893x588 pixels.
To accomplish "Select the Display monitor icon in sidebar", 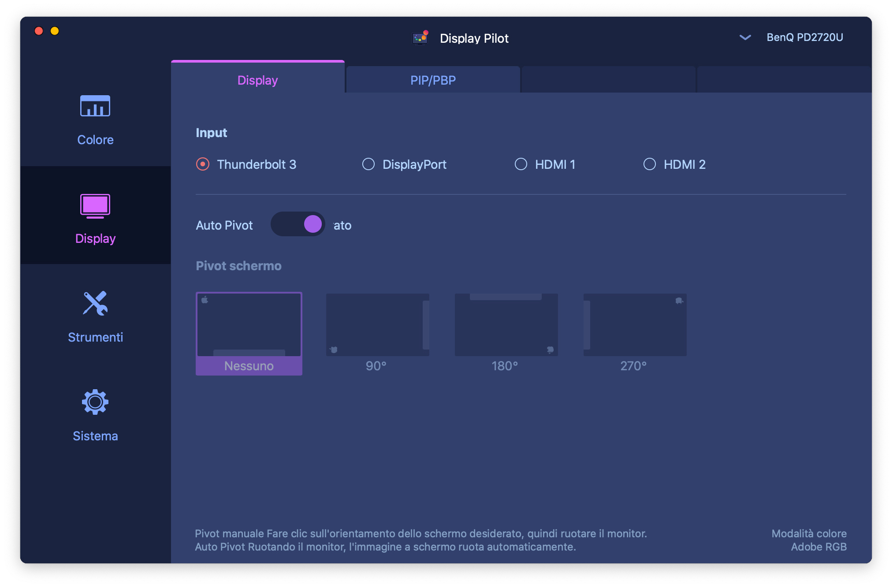I will [95, 206].
